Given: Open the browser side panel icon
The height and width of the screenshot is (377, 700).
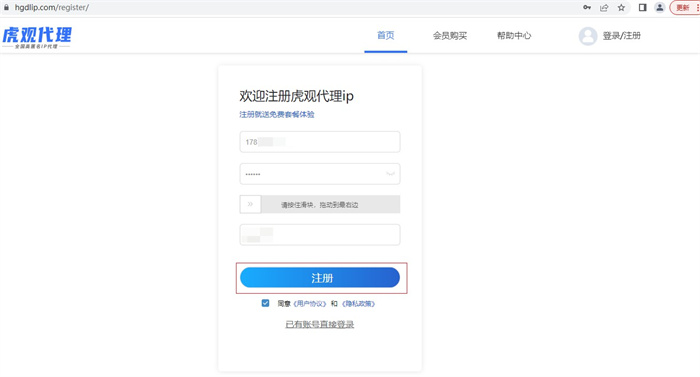Looking at the screenshot, I should 642,8.
